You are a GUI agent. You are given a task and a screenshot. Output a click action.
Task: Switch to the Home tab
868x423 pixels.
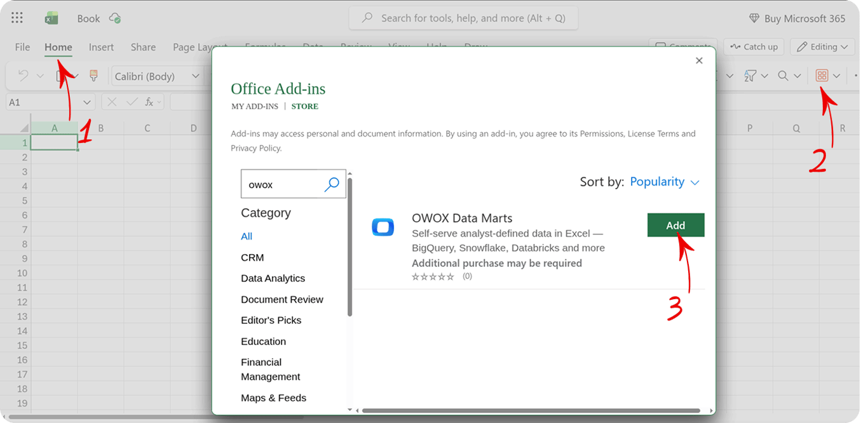tap(58, 47)
